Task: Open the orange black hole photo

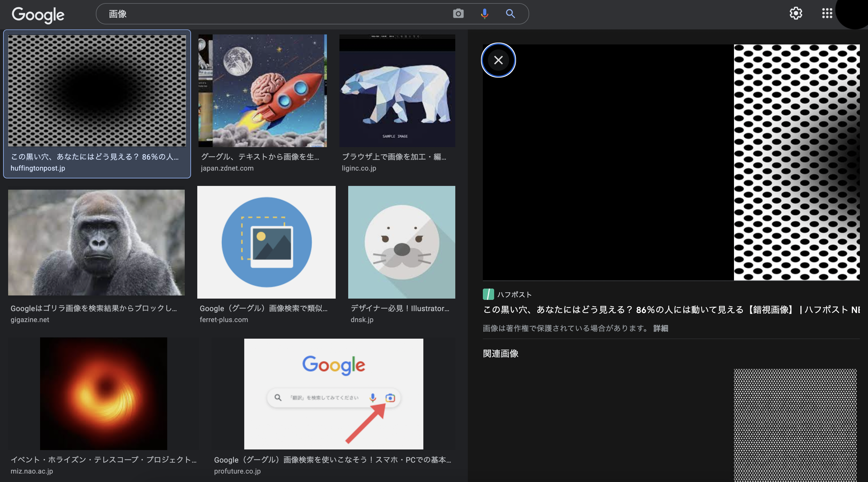Action: click(x=103, y=393)
